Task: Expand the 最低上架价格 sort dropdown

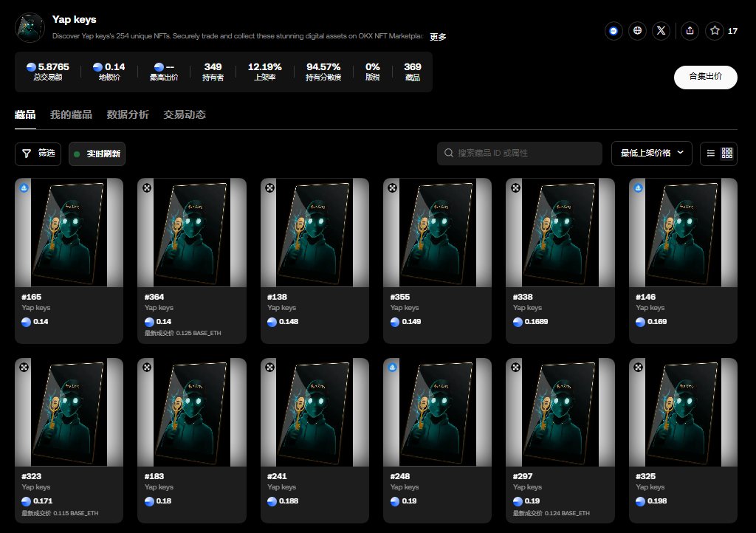Action: pyautogui.click(x=652, y=154)
